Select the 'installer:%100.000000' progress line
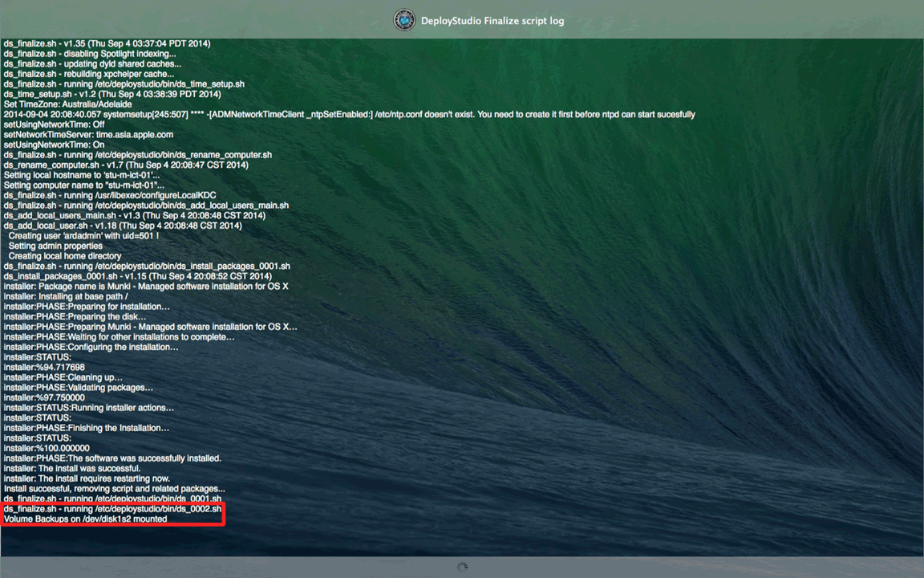Screen dimensions: 924x578 (47, 448)
